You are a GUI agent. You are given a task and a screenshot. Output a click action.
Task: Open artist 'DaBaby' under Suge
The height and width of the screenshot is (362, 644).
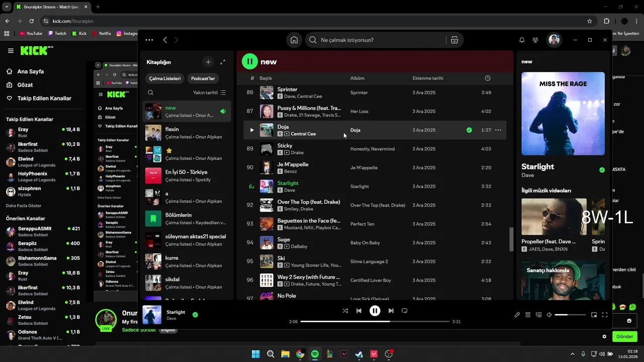tap(299, 246)
